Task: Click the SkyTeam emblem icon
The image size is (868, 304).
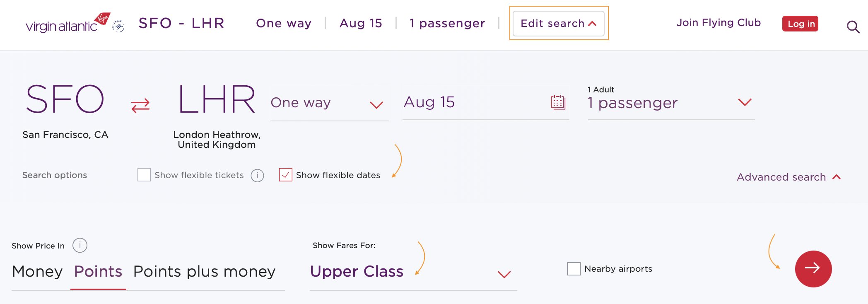Action: pyautogui.click(x=118, y=26)
